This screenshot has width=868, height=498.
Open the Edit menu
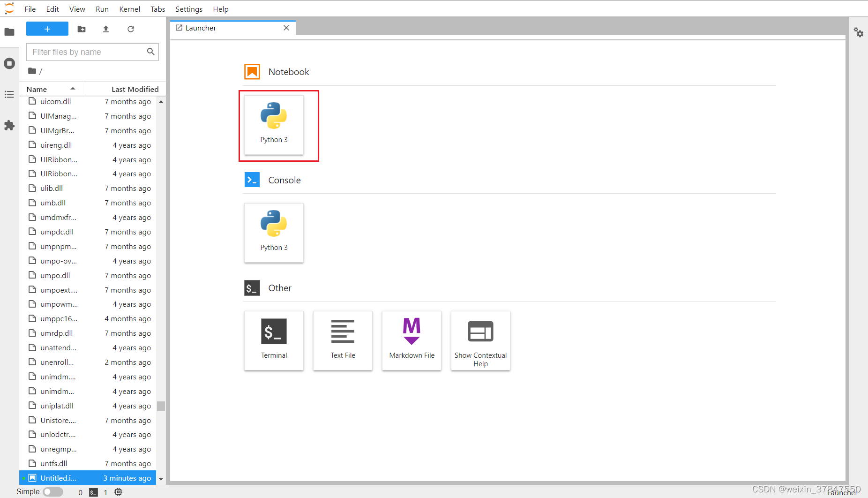click(x=52, y=9)
